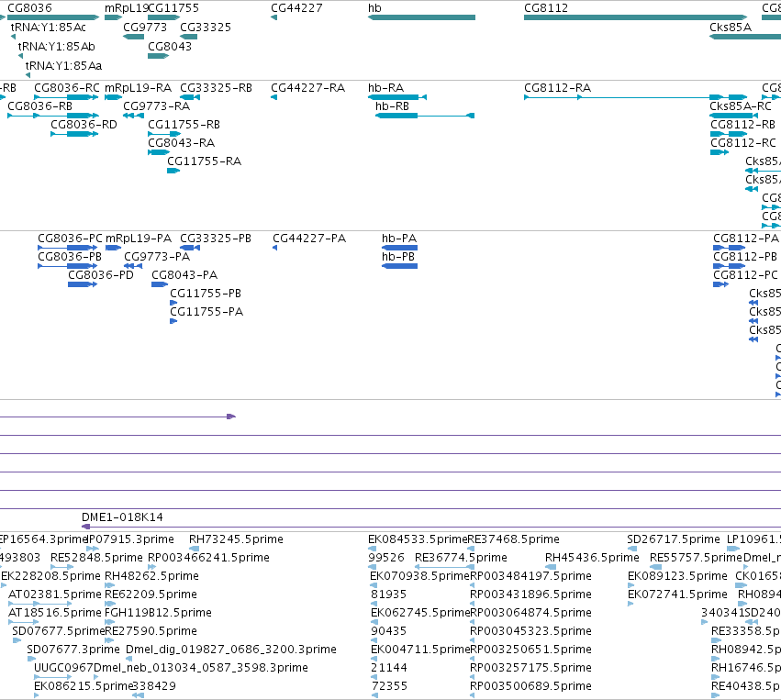Viewport: 781px width, 700px height.
Task: Click the RE27590.5prime EST label
Action: 151,632
